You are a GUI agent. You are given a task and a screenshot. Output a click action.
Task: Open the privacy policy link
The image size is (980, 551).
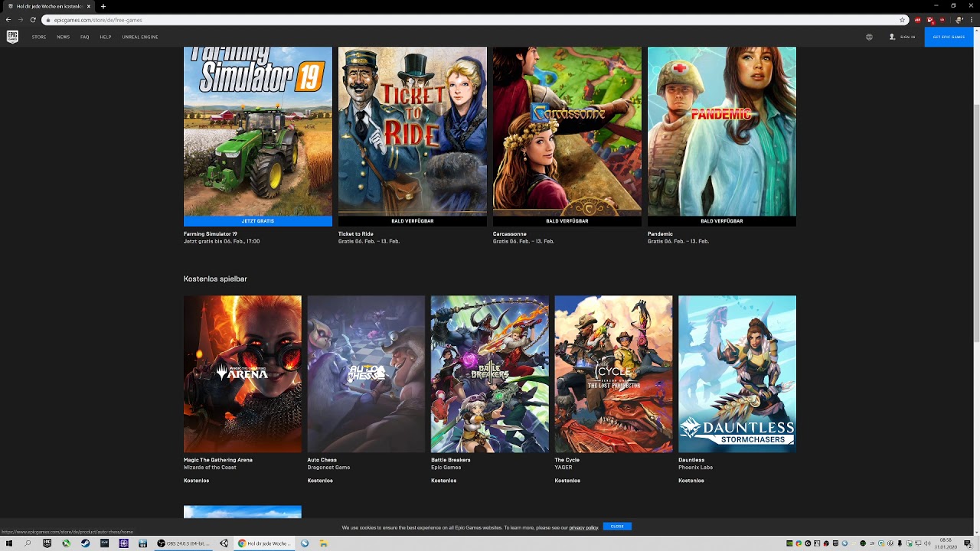tap(583, 527)
